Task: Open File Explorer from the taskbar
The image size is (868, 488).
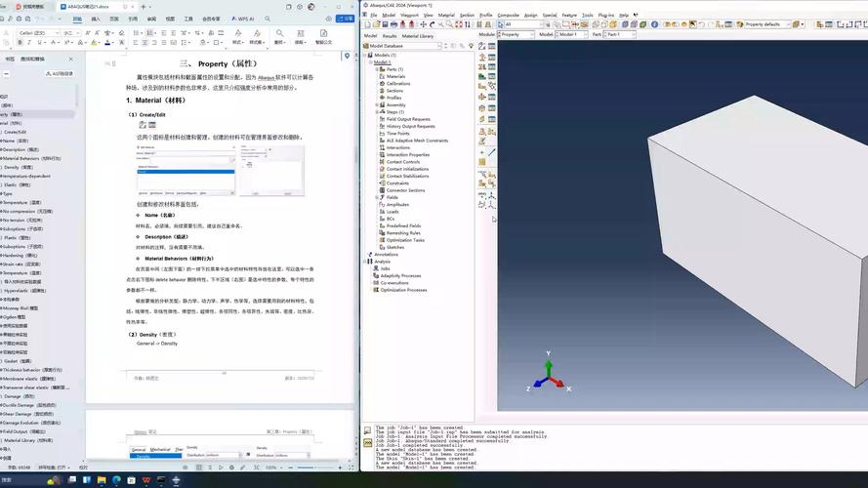Action: pos(102,479)
